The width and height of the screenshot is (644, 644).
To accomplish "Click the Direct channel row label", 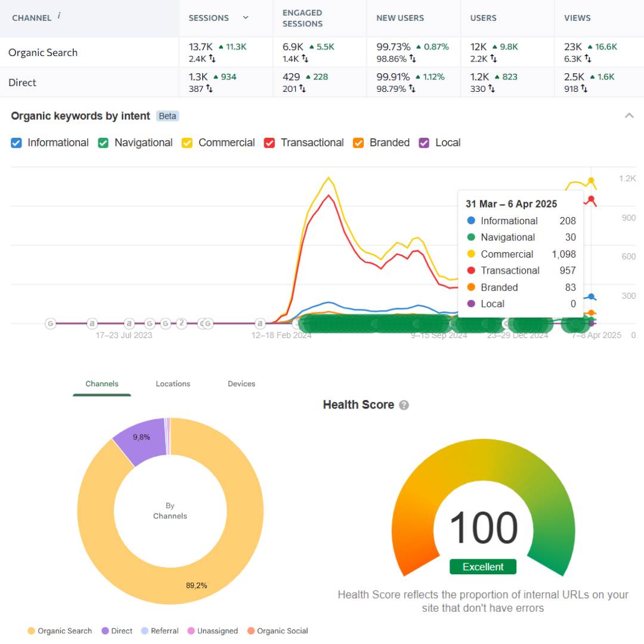I will click(x=22, y=82).
